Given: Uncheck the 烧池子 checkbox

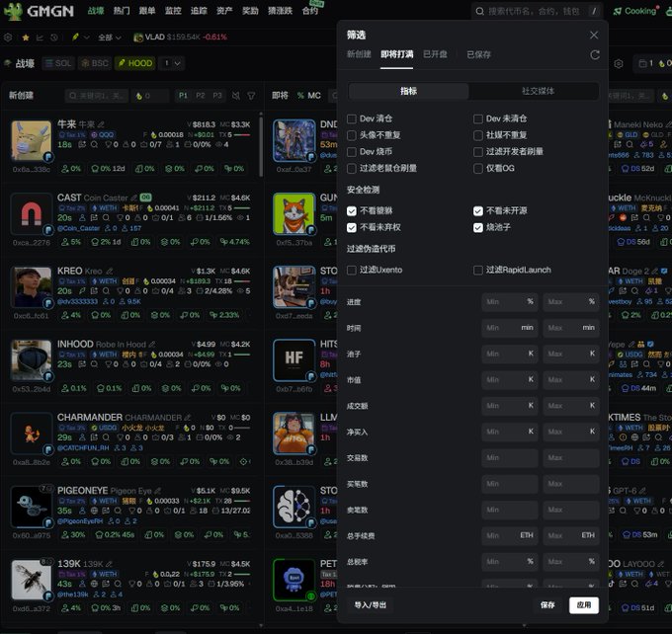Looking at the screenshot, I should tap(478, 227).
